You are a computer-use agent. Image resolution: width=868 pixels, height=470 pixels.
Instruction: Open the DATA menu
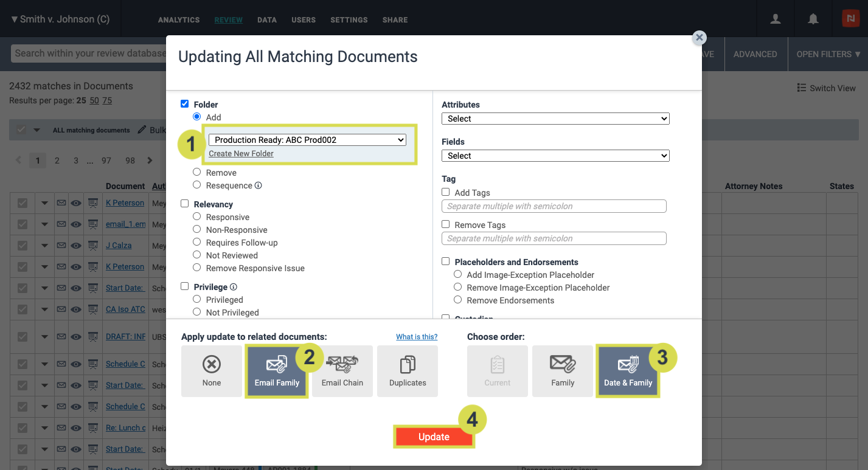tap(267, 20)
